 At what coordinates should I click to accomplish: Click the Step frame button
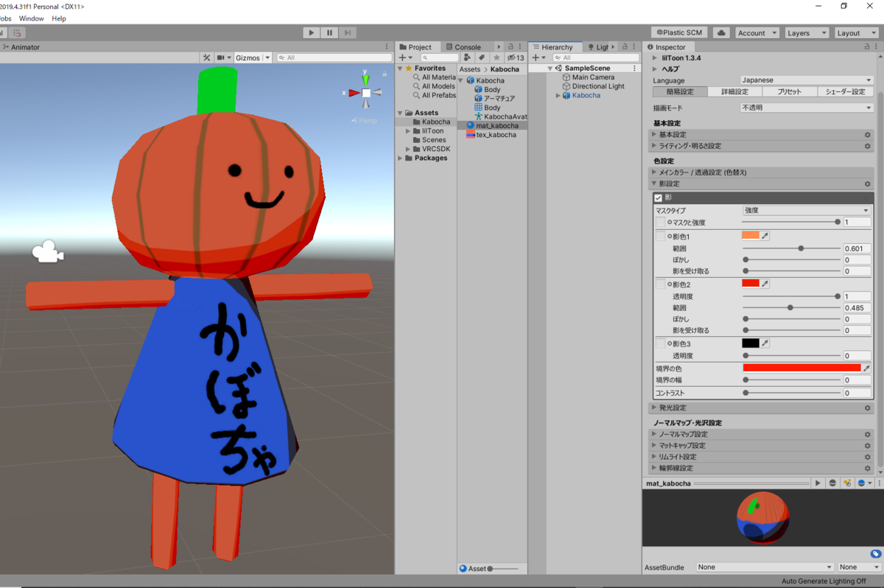(x=348, y=32)
